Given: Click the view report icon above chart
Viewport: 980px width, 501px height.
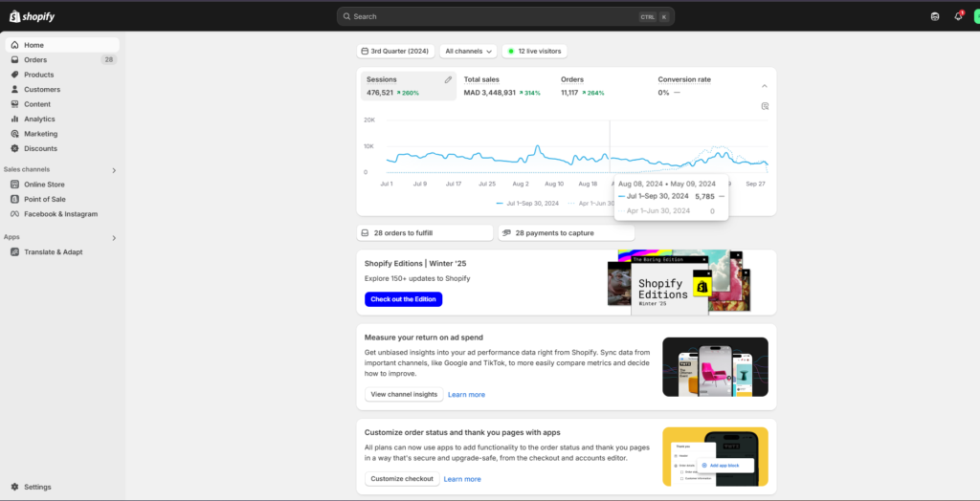Looking at the screenshot, I should [765, 106].
